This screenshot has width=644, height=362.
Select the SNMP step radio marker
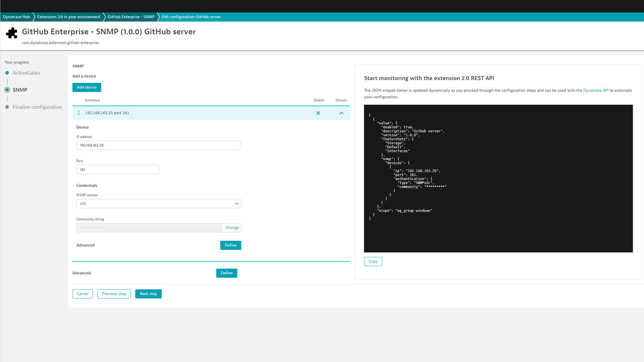click(7, 90)
